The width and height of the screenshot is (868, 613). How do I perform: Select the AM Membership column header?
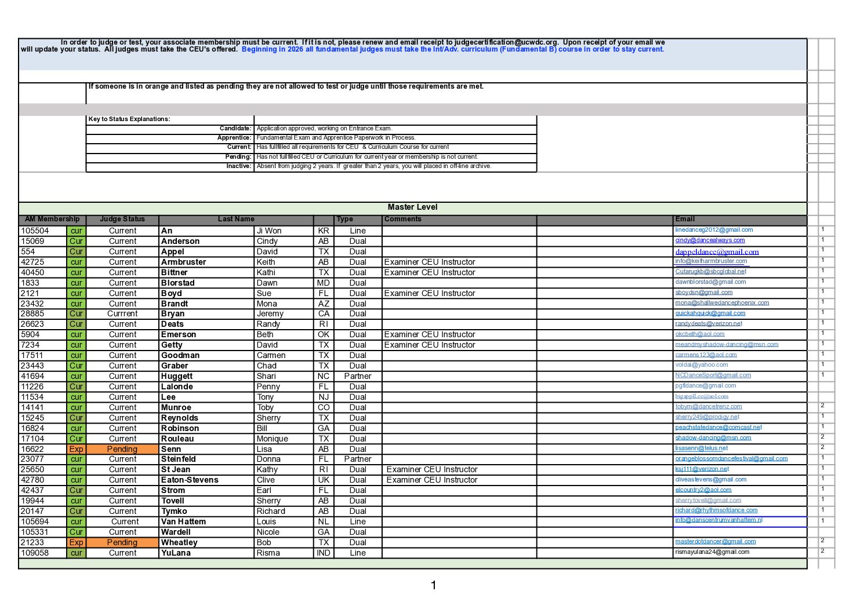pyautogui.click(x=52, y=220)
